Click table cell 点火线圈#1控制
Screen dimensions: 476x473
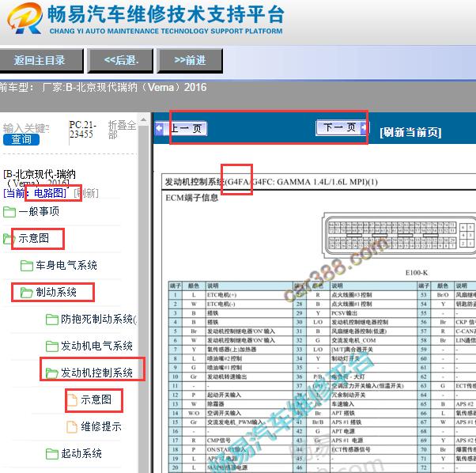point(374,305)
